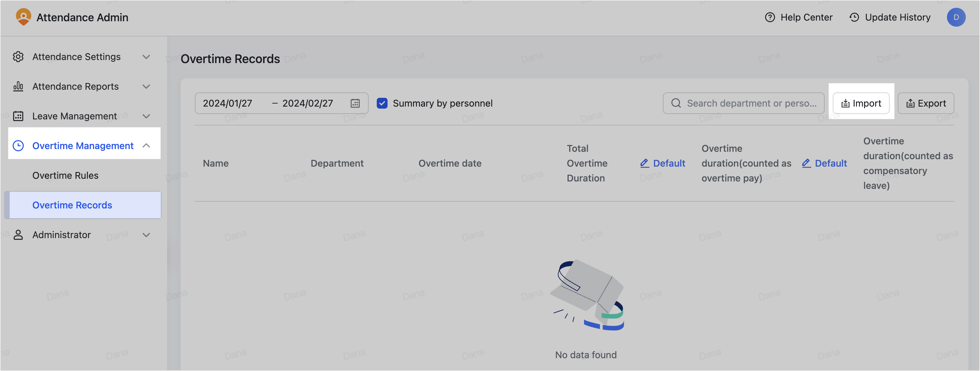Click the search magnifier icon

(676, 103)
